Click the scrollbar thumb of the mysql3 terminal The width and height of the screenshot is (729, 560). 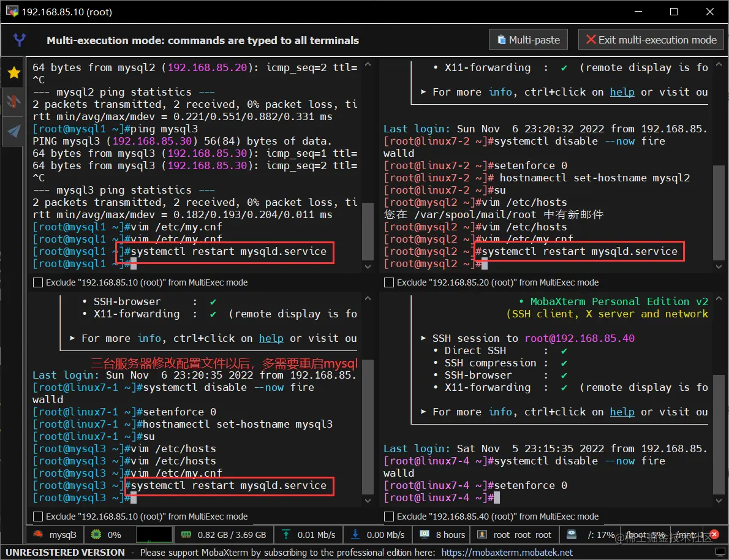tap(368, 426)
